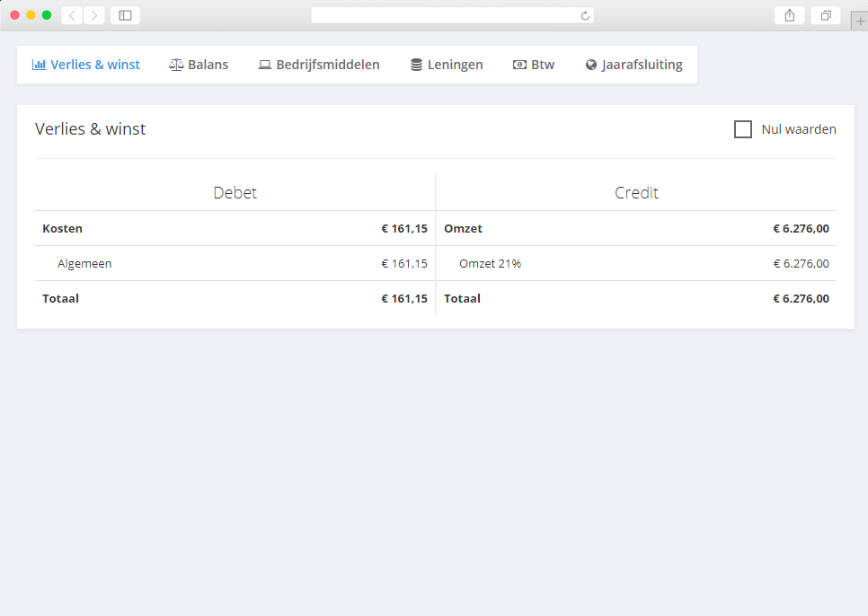Click the browser share icon
The width and height of the screenshot is (868, 616).
click(x=789, y=15)
